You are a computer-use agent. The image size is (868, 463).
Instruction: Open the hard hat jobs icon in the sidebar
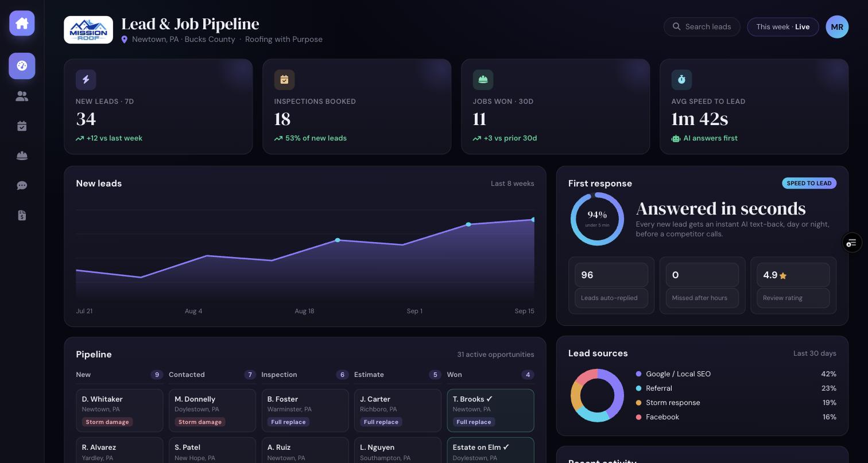22,156
